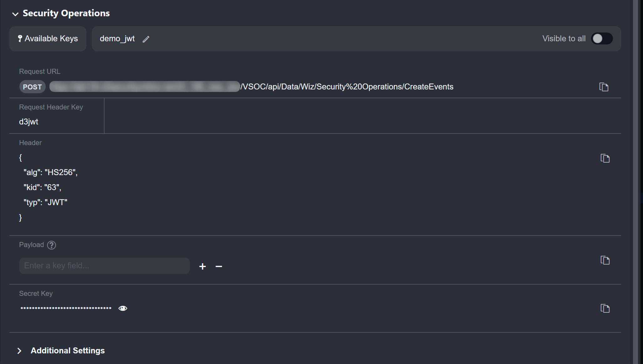
Task: Open the Available Keys list
Action: coord(48,38)
